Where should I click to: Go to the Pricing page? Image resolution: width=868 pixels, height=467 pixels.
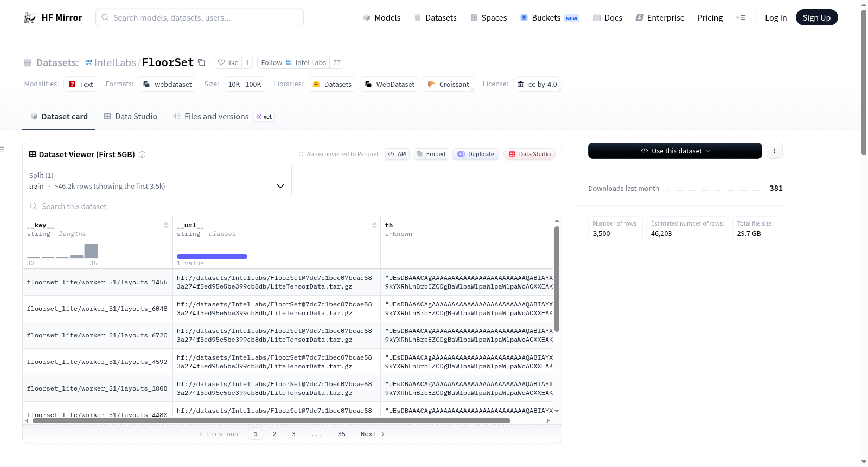pyautogui.click(x=710, y=18)
